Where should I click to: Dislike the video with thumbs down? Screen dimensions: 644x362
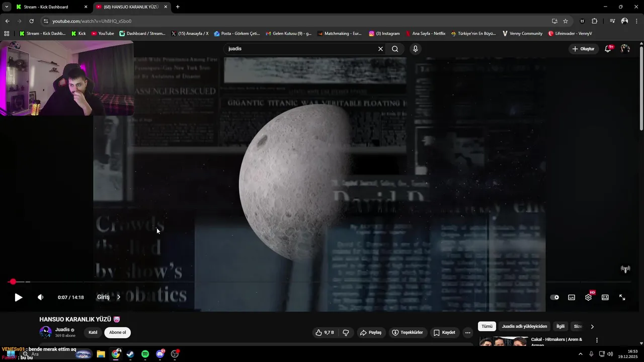coord(346,332)
